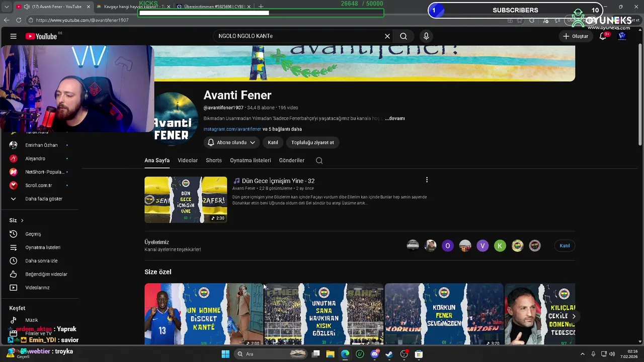Click the purple V member avatar
Image resolution: width=644 pixels, height=362 pixels.
click(482, 246)
